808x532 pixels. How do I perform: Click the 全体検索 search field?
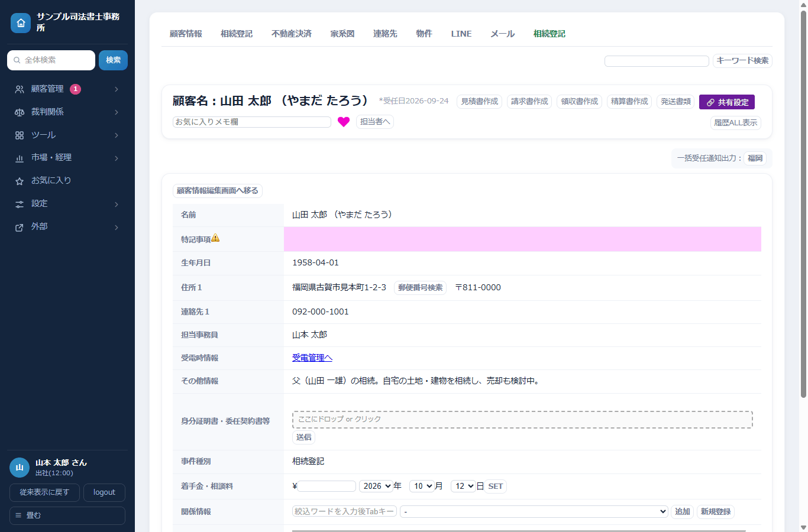pyautogui.click(x=51, y=60)
